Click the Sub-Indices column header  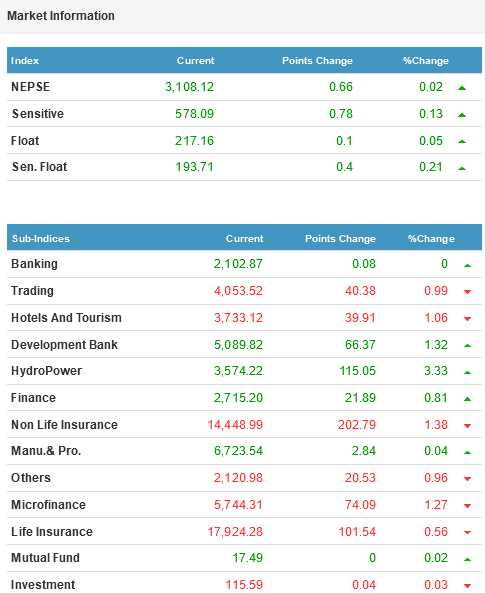[41, 239]
